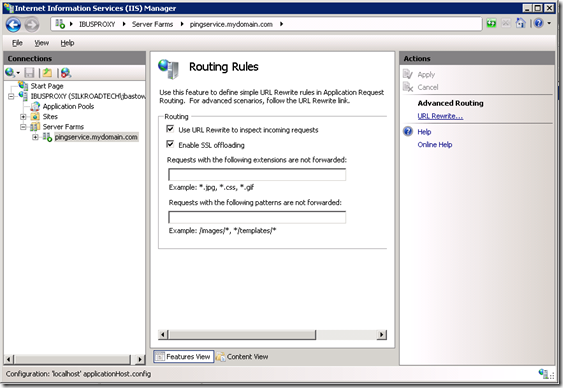The image size is (563, 388).
Task: Click the right scroll arrow under Routing Rules
Action: [x=381, y=335]
